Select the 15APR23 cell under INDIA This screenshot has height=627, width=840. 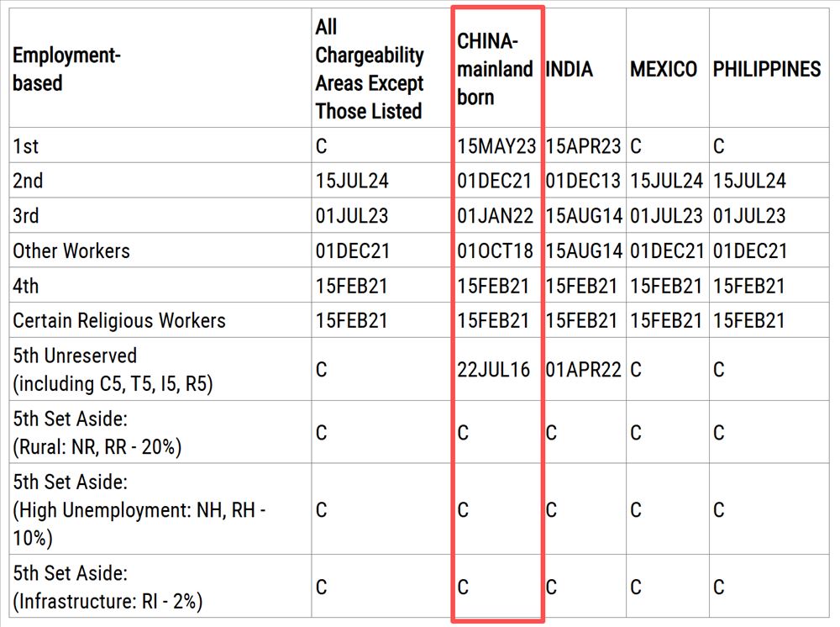(584, 146)
